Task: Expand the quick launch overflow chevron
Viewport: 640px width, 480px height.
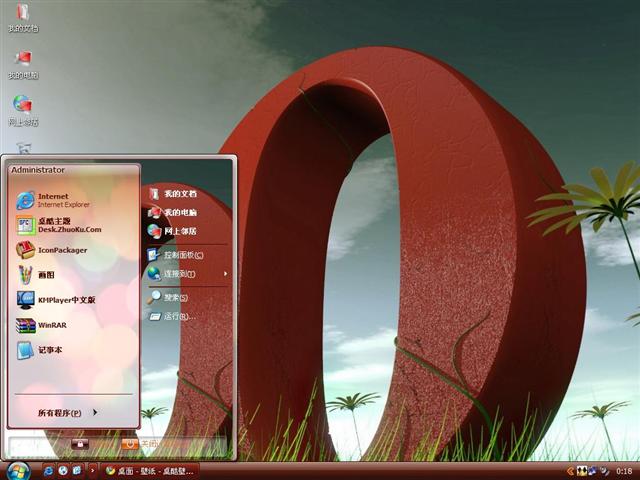Action: pos(92,471)
